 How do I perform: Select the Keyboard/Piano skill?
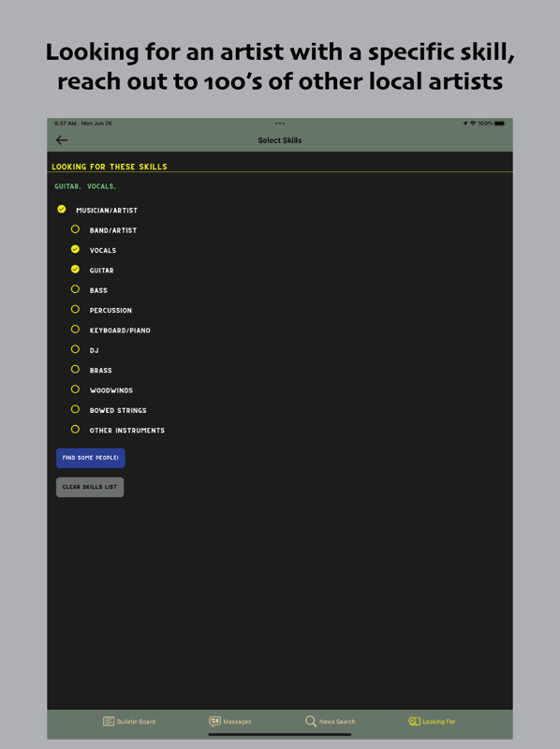click(111, 330)
